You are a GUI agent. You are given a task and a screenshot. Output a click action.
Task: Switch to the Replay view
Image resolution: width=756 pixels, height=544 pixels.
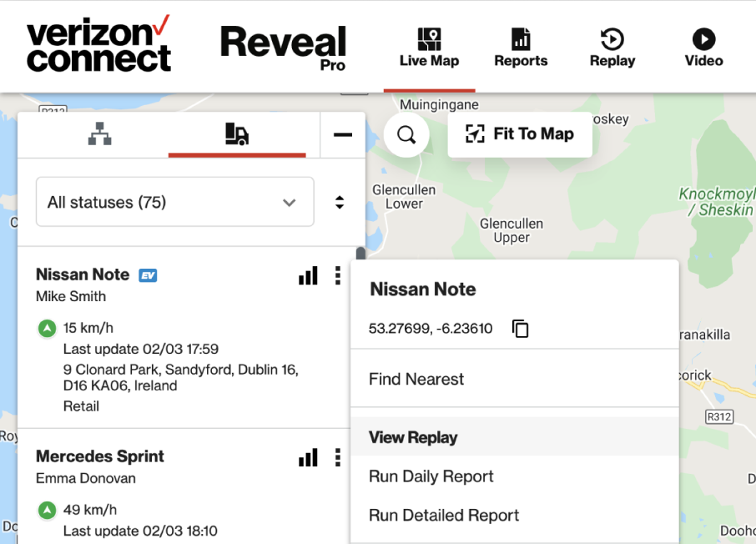612,48
